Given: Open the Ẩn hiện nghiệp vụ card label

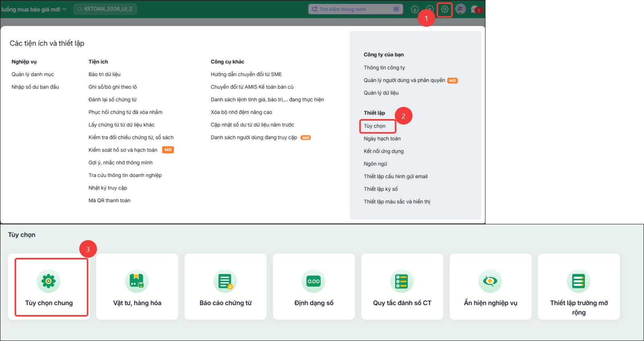Looking at the screenshot, I should [490, 303].
